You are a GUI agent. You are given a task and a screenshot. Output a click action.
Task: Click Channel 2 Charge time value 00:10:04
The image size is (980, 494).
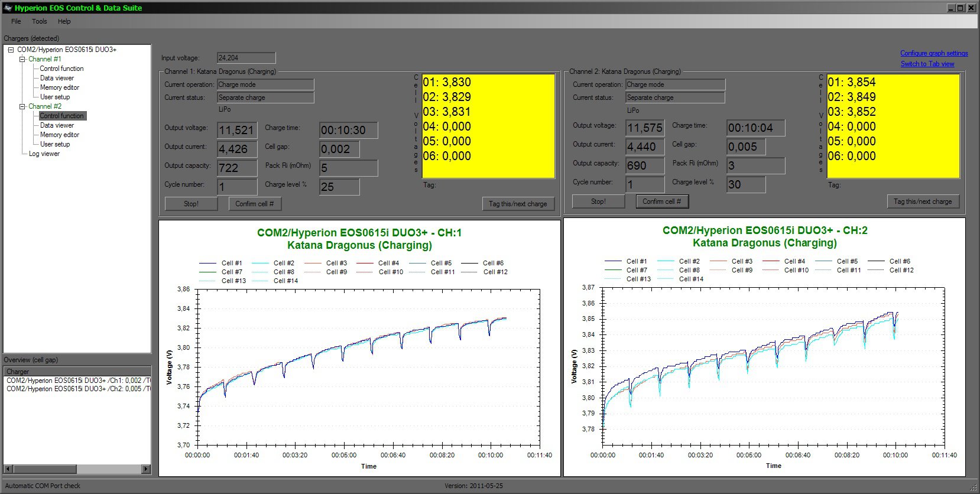pyautogui.click(x=756, y=128)
